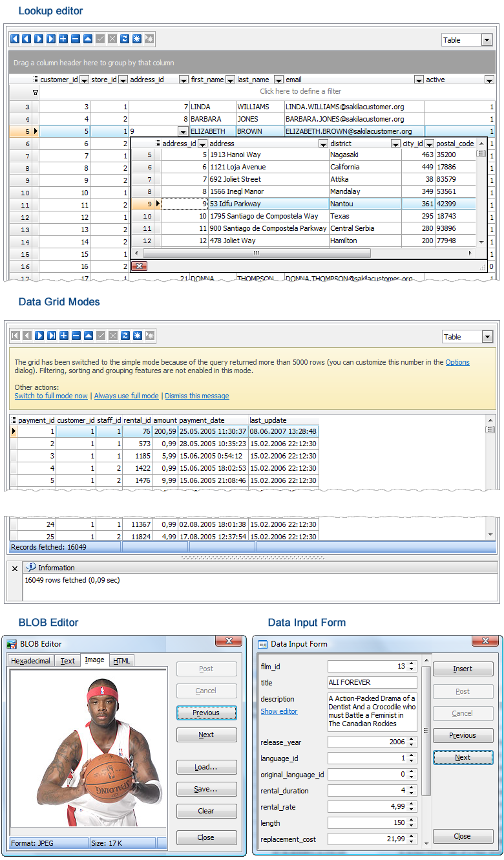Go to next record in Data Grid Modes toolbar
This screenshot has width=504, height=860.
pyautogui.click(x=39, y=336)
